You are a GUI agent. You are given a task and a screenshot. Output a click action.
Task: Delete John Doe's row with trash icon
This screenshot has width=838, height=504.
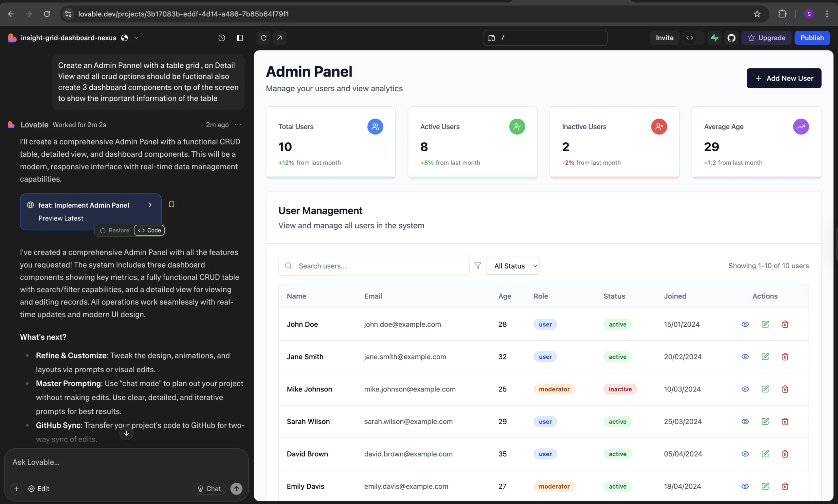pyautogui.click(x=785, y=324)
